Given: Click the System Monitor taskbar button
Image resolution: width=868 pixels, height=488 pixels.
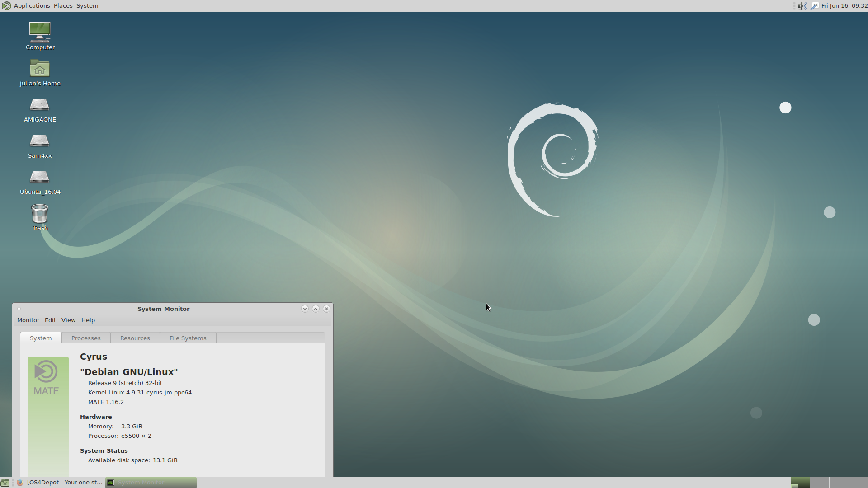Looking at the screenshot, I should [151, 483].
